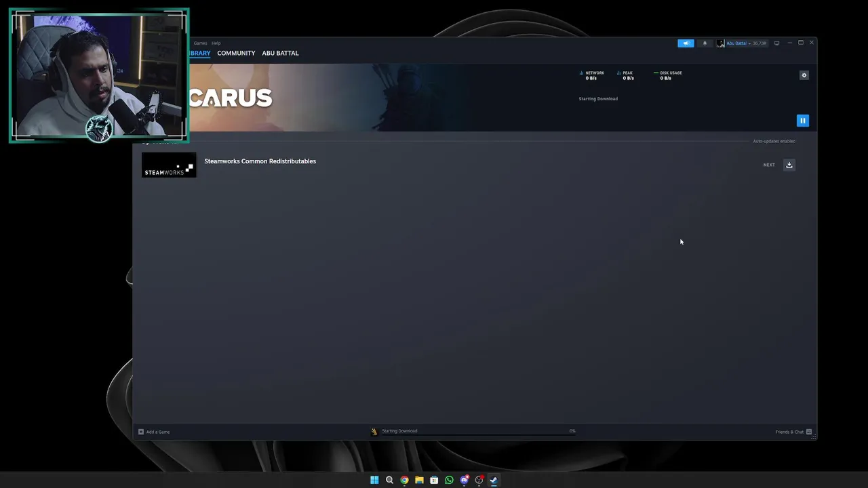Viewport: 868px width, 488px height.
Task: Minimize the Steam window
Action: 789,43
